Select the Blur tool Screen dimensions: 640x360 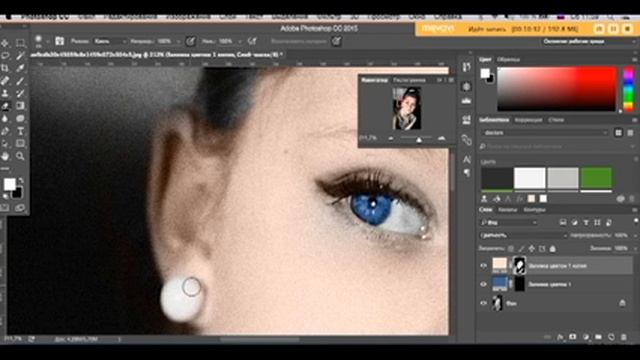click(5, 119)
